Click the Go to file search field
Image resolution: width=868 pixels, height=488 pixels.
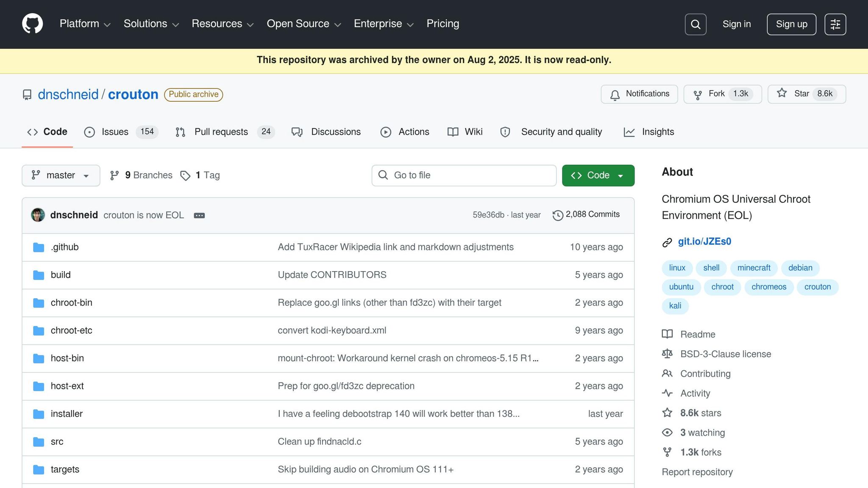[464, 175]
